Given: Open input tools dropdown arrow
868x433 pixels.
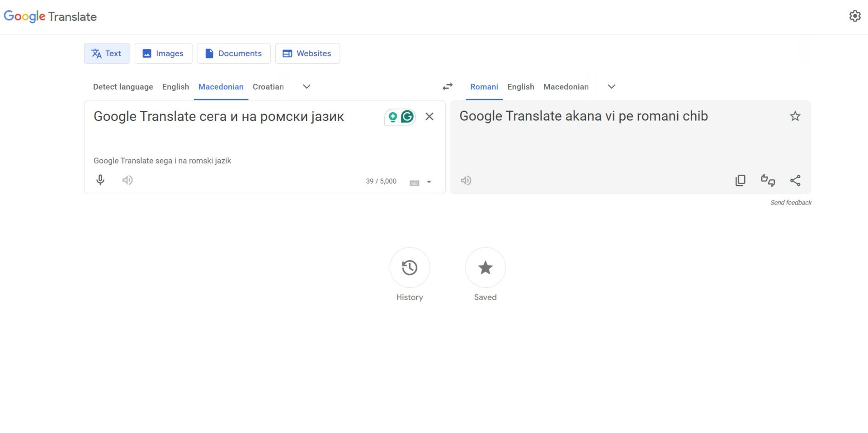Looking at the screenshot, I should [x=429, y=182].
